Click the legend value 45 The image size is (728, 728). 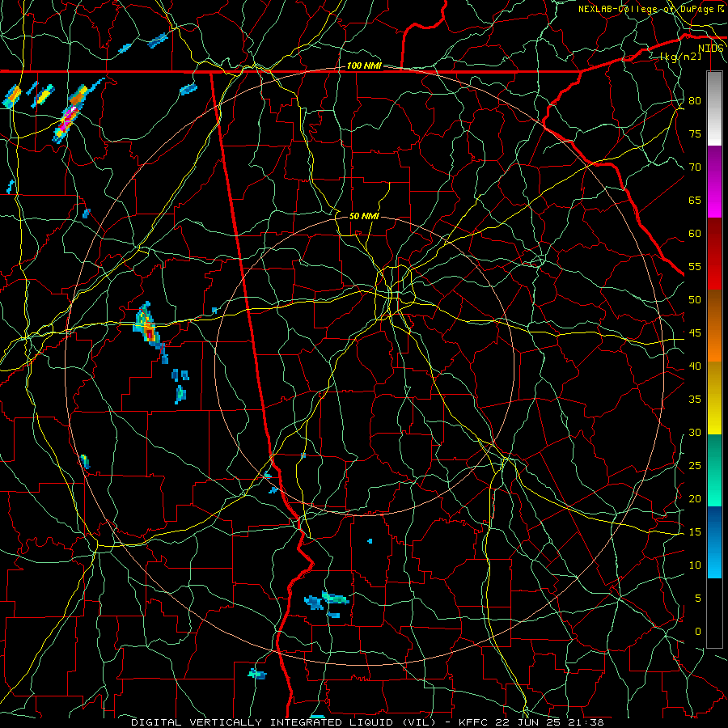click(x=695, y=333)
